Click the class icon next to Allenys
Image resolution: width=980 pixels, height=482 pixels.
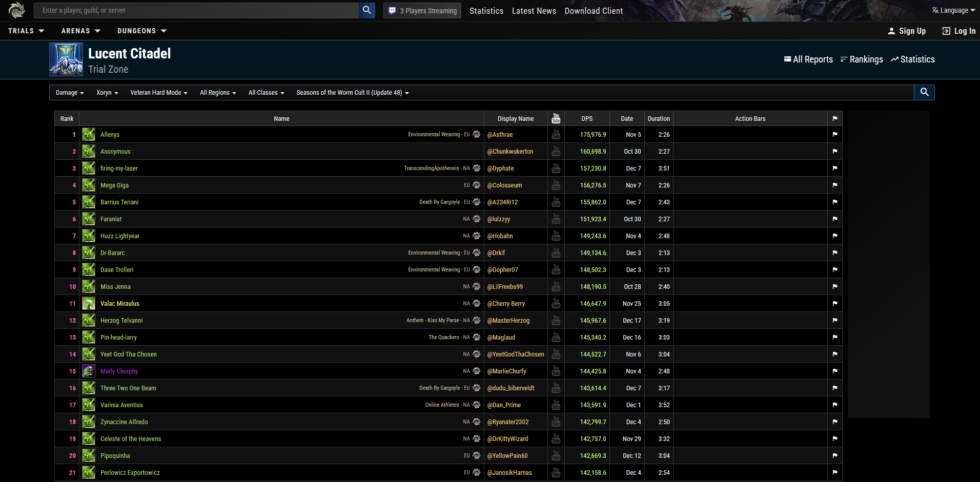pos(89,134)
